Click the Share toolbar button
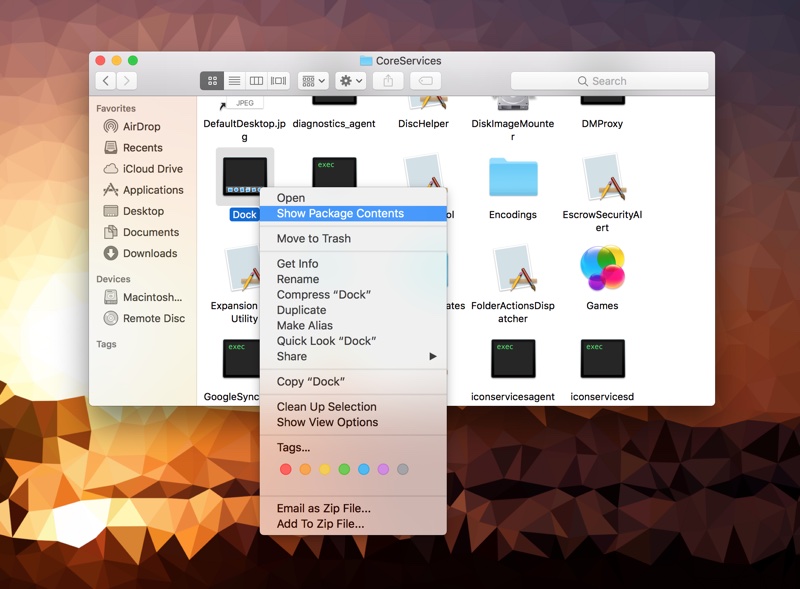 pos(388,81)
